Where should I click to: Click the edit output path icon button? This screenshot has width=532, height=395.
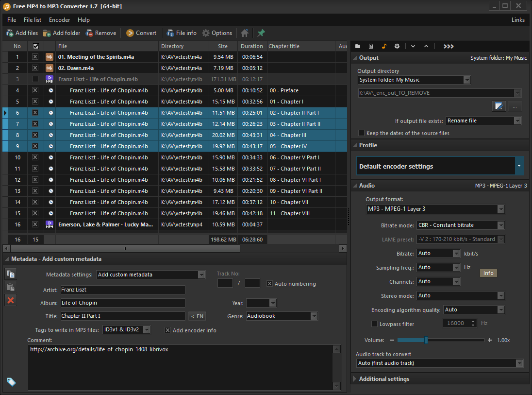click(499, 106)
